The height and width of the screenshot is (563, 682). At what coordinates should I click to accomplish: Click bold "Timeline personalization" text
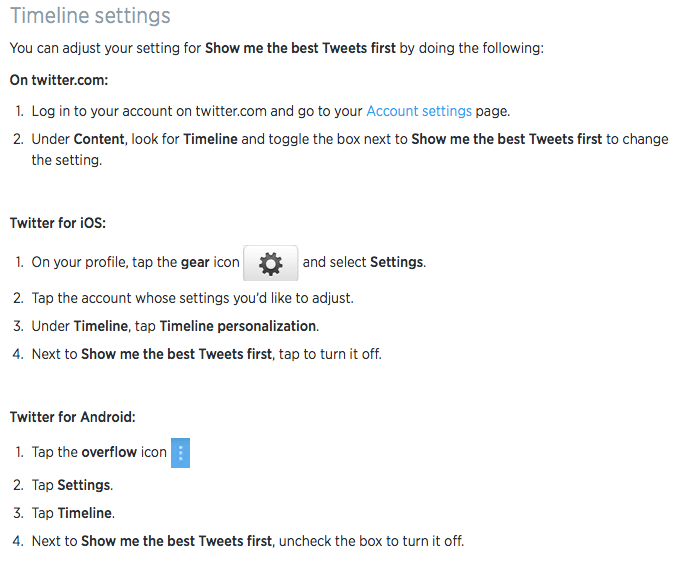pyautogui.click(x=238, y=326)
